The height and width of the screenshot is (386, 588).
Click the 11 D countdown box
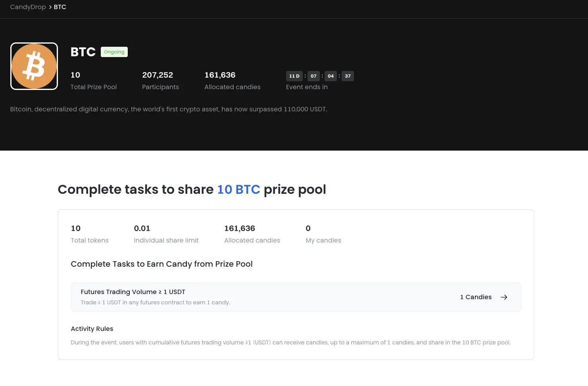[294, 76]
